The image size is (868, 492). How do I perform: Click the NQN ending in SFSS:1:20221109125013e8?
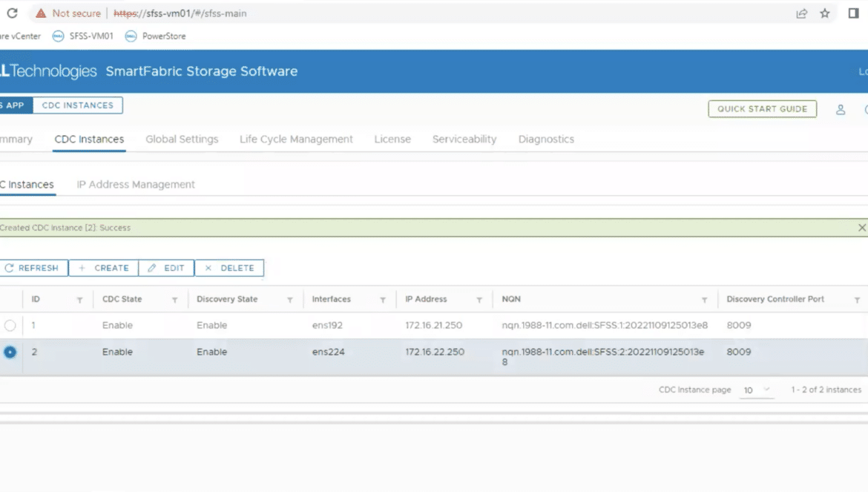605,326
